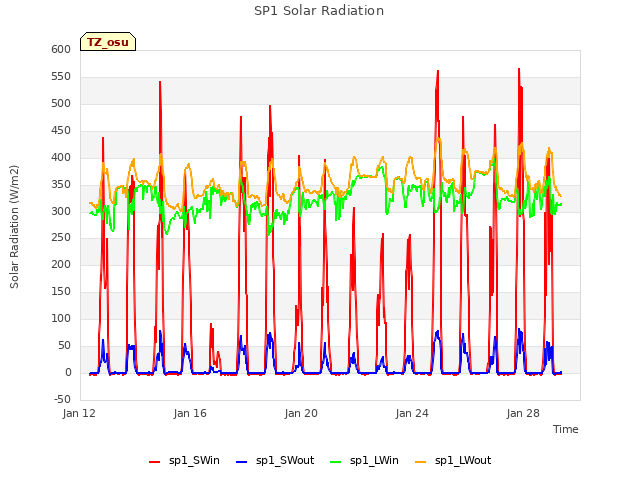Click the 300 y-axis tick label
The image size is (640, 480).
61,211
